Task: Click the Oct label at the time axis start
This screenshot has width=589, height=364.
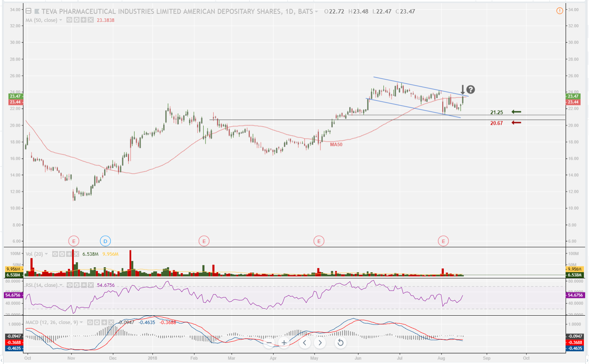Action: [28, 358]
